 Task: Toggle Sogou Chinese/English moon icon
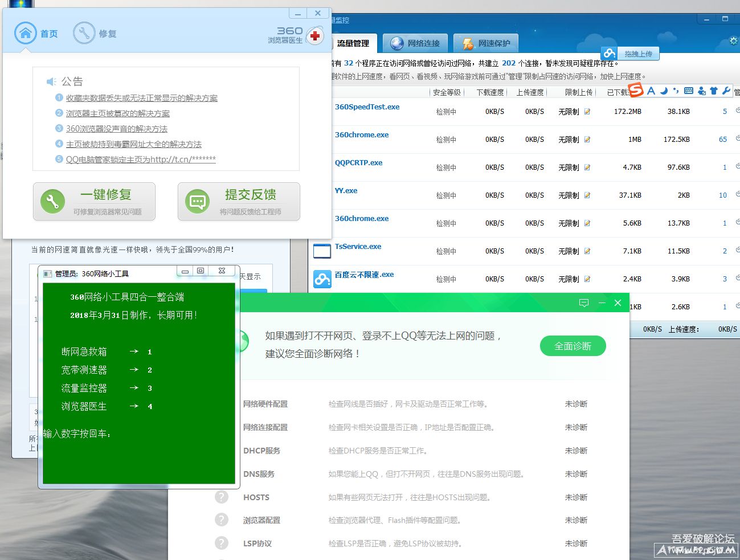[x=664, y=91]
